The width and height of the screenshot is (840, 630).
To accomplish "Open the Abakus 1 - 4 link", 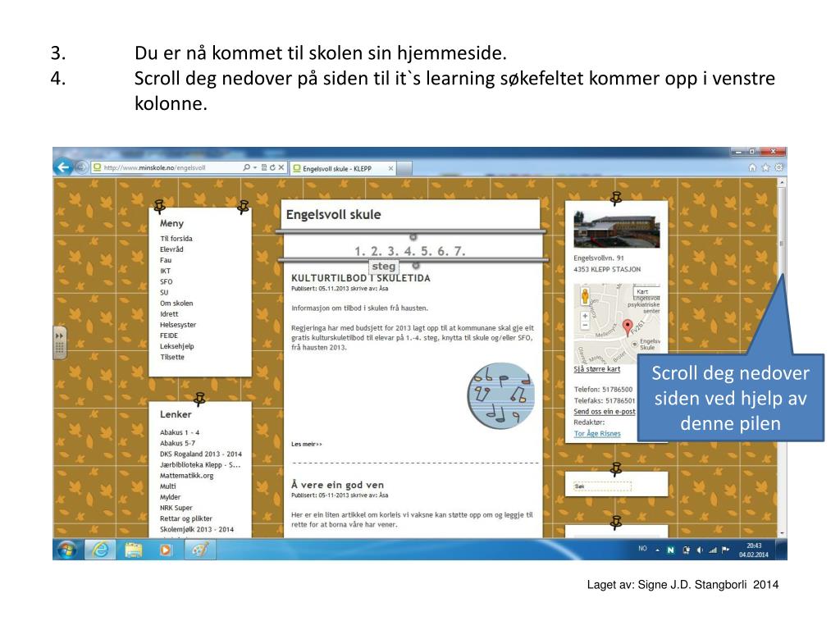I will [x=180, y=432].
